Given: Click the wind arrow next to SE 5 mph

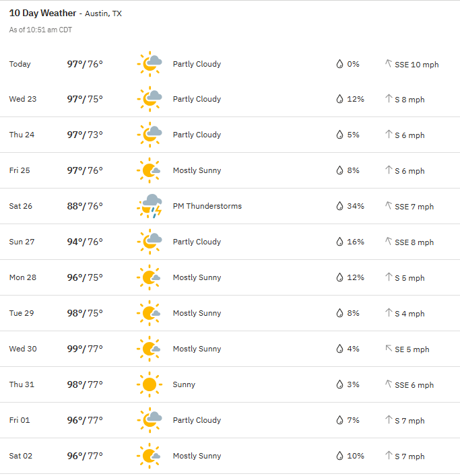Looking at the screenshot, I should coord(389,348).
